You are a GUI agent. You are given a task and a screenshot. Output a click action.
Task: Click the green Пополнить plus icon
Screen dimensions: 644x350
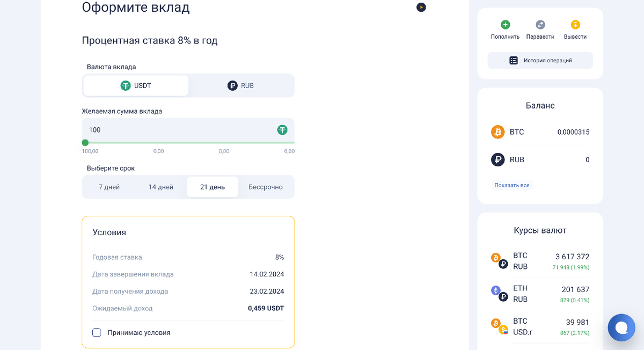tap(505, 25)
